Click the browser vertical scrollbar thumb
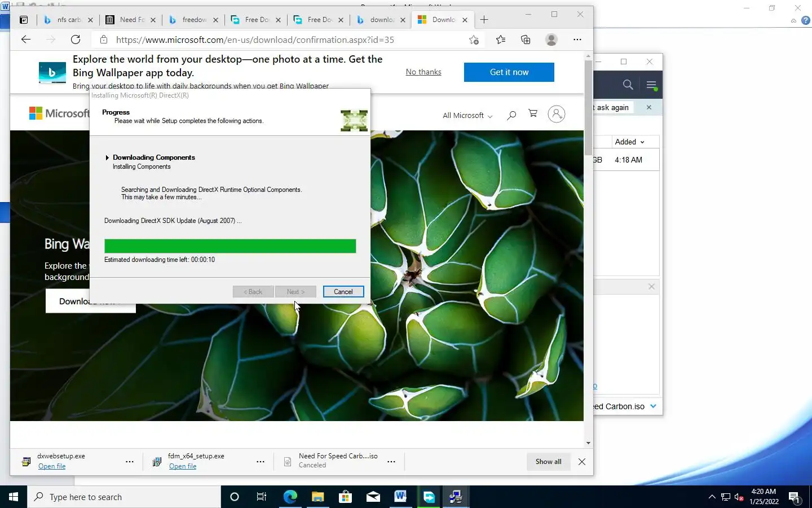 pyautogui.click(x=588, y=107)
